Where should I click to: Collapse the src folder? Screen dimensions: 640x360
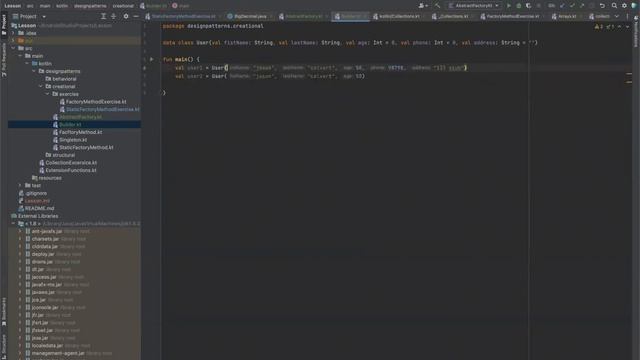click(x=14, y=48)
